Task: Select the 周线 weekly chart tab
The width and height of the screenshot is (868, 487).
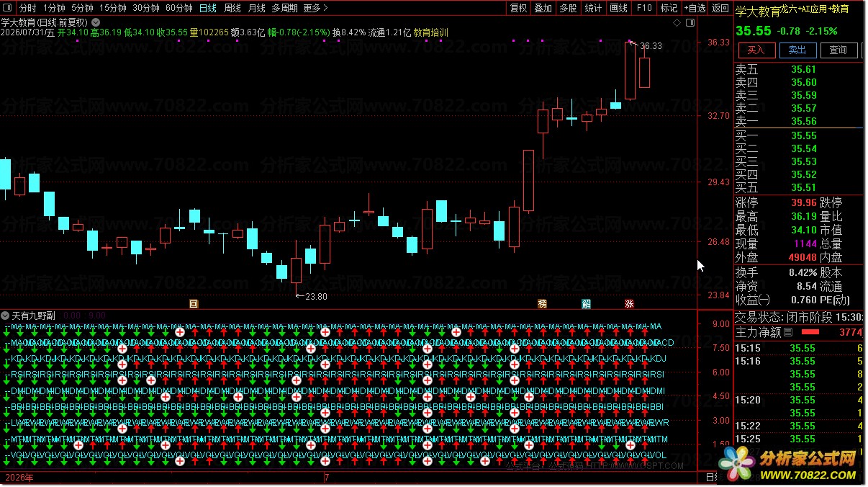Action: (x=232, y=8)
